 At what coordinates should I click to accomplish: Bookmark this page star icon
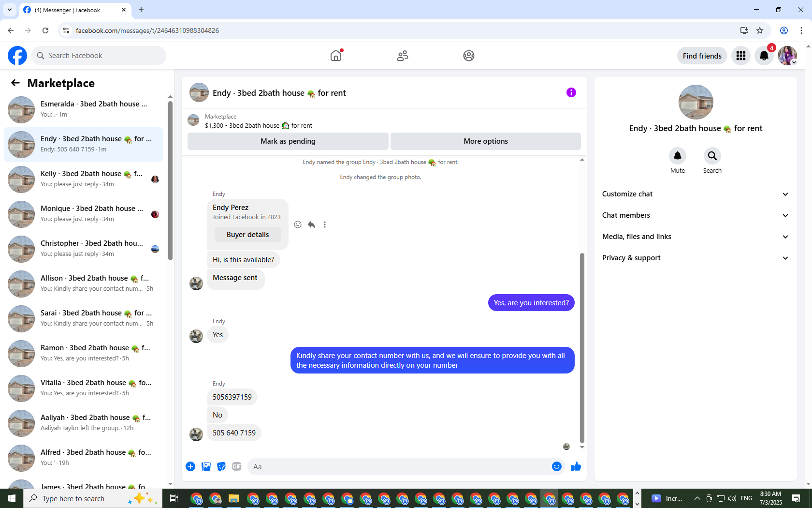(760, 30)
